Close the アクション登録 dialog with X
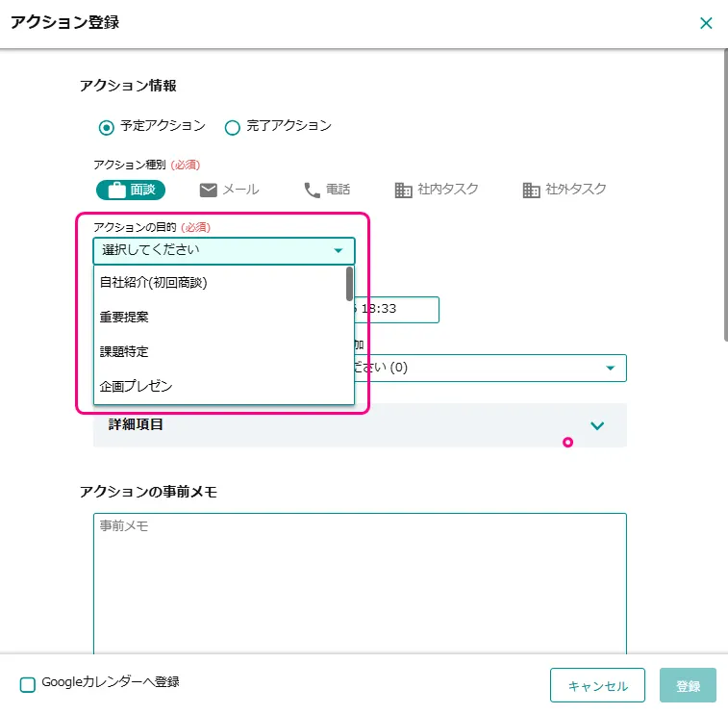The image size is (728, 714). click(706, 23)
